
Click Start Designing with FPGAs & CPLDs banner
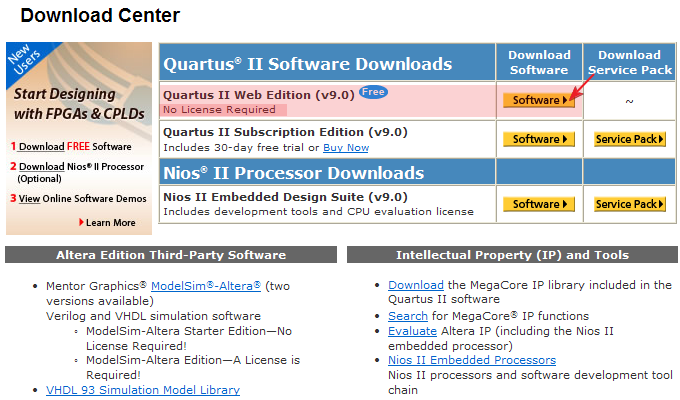pos(79,104)
